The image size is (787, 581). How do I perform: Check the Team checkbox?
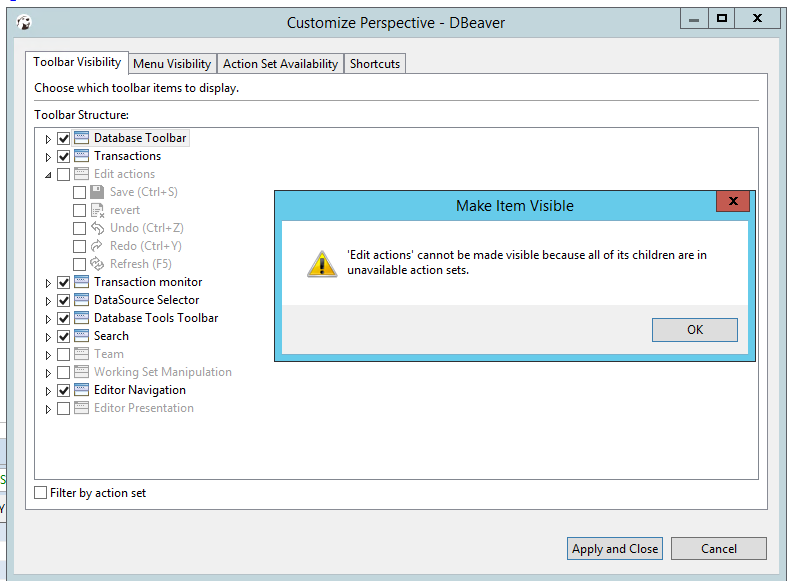[63, 355]
